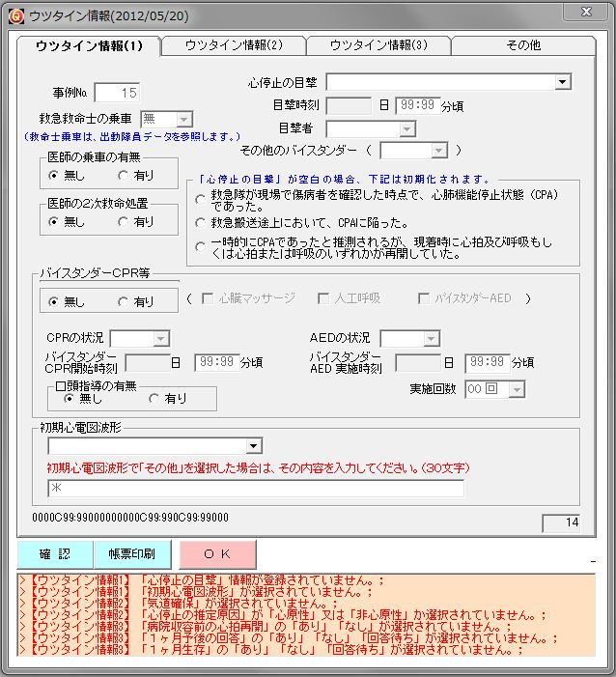616x677 pixels.
Task: Open the ウツタイン情報(3) tab
Action: pyautogui.click(x=378, y=45)
